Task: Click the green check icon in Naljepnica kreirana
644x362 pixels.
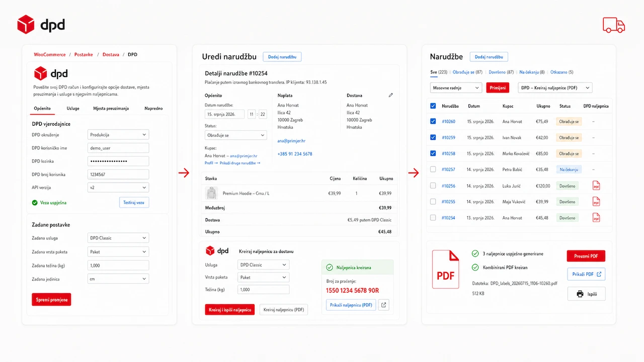Action: click(330, 267)
